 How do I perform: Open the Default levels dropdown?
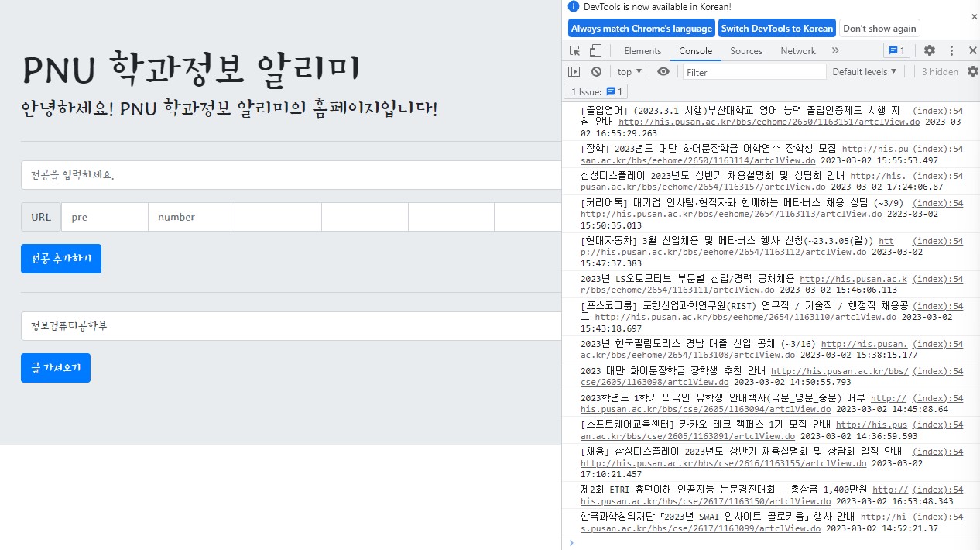coord(865,72)
